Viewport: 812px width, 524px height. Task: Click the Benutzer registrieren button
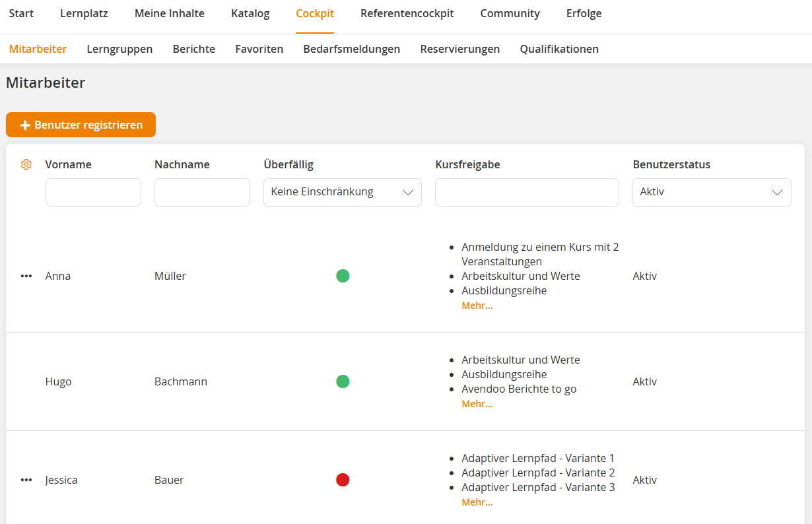coord(81,125)
